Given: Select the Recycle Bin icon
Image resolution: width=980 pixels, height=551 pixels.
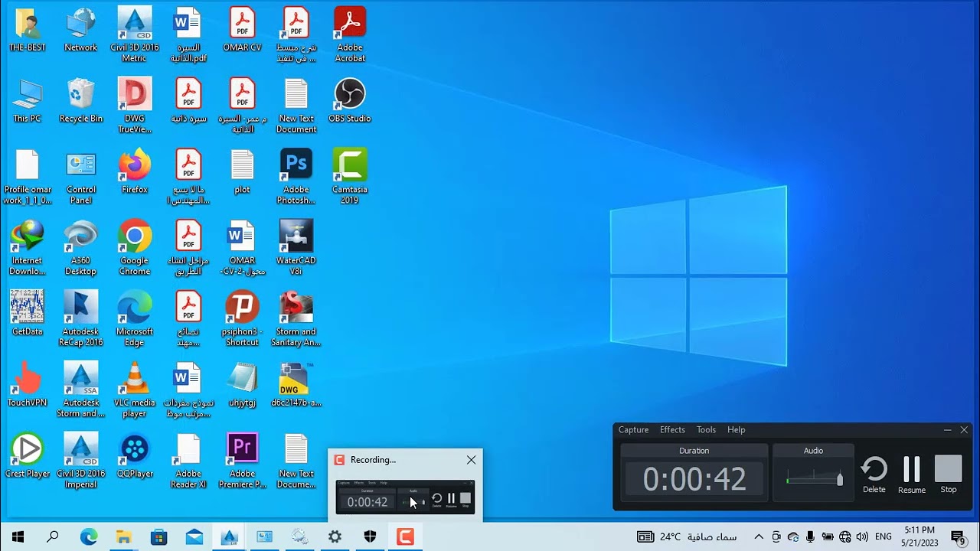Looking at the screenshot, I should 80,100.
